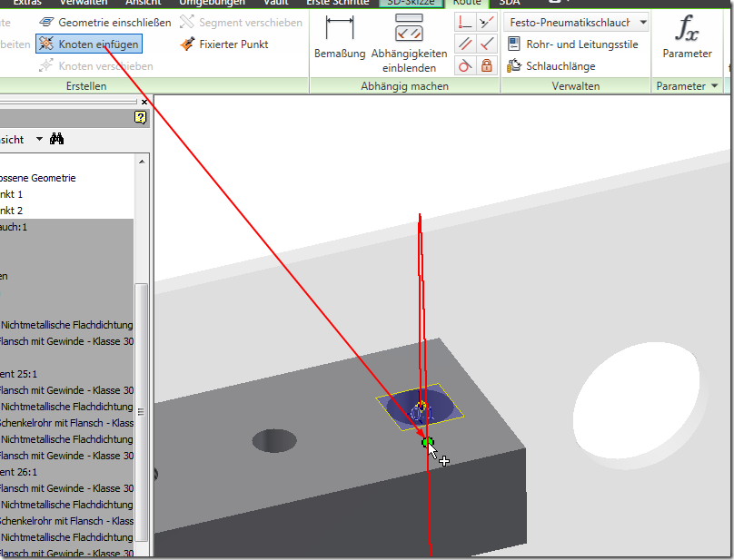Click the collinear constraint icon beside parallel
This screenshot has height=560, width=734.
pos(487,44)
